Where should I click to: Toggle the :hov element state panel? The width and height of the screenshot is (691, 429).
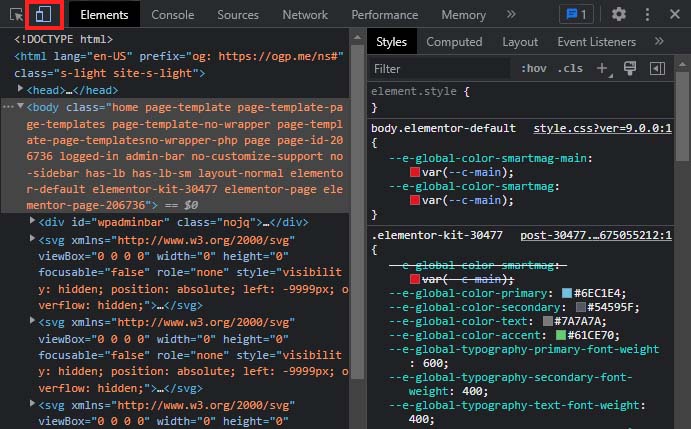click(534, 68)
